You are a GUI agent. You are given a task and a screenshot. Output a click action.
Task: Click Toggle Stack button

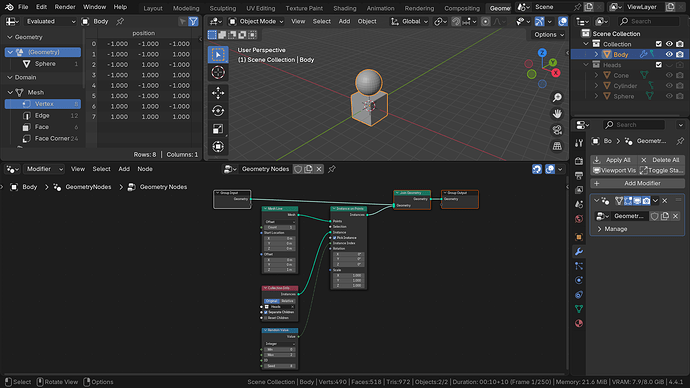pos(661,171)
